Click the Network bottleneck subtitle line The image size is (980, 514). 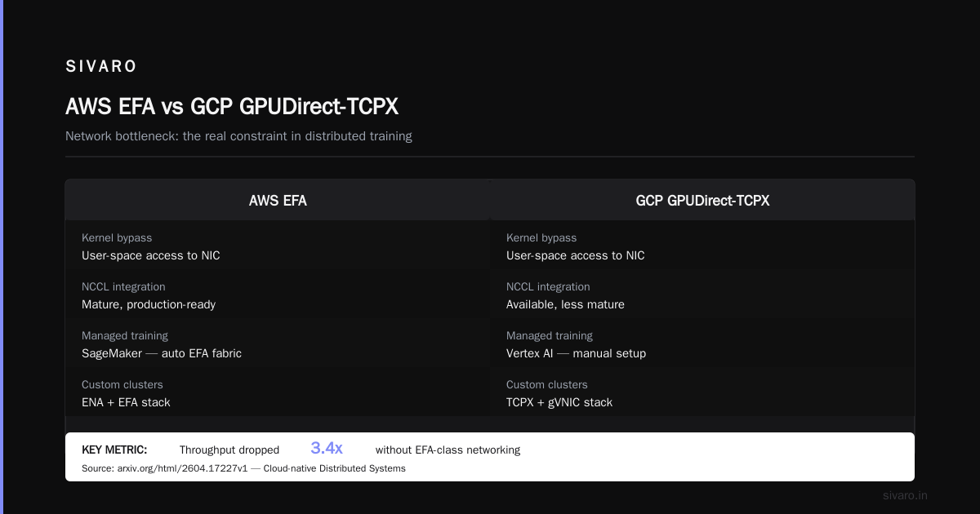coord(238,136)
